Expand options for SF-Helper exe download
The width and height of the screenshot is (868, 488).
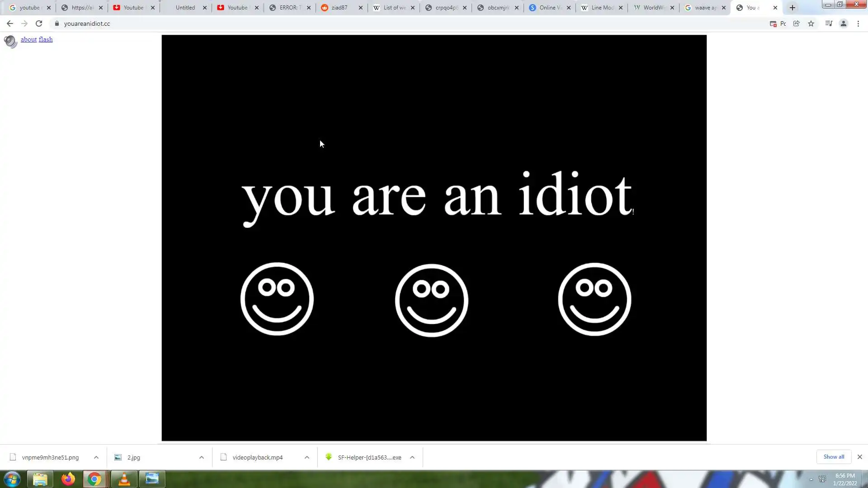412,457
